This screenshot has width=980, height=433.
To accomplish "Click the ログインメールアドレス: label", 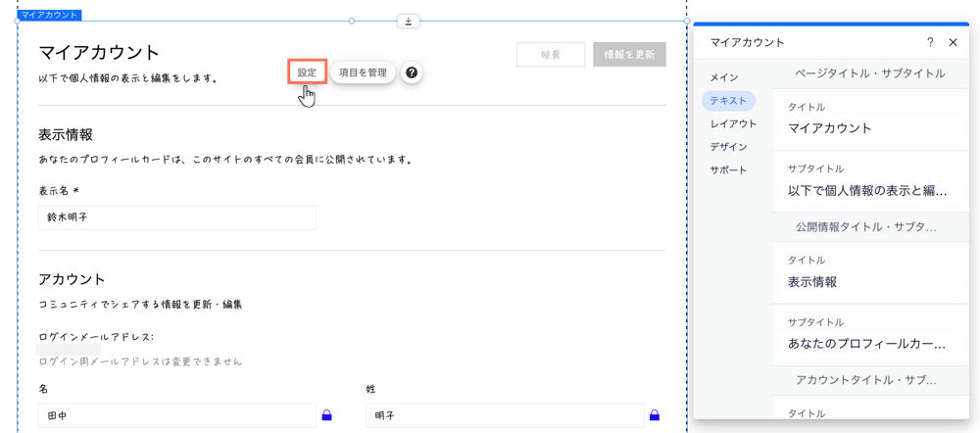I will tap(96, 337).
